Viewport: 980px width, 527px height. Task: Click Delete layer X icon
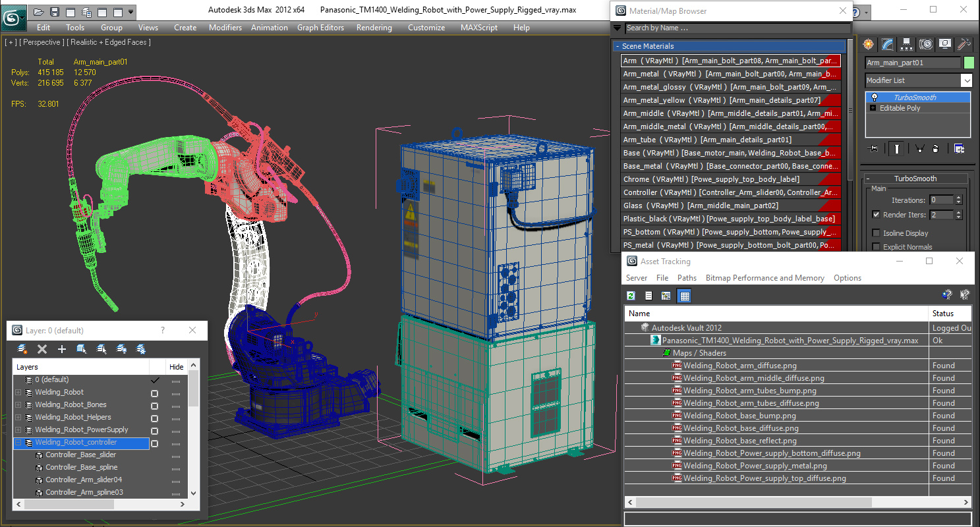(42, 349)
